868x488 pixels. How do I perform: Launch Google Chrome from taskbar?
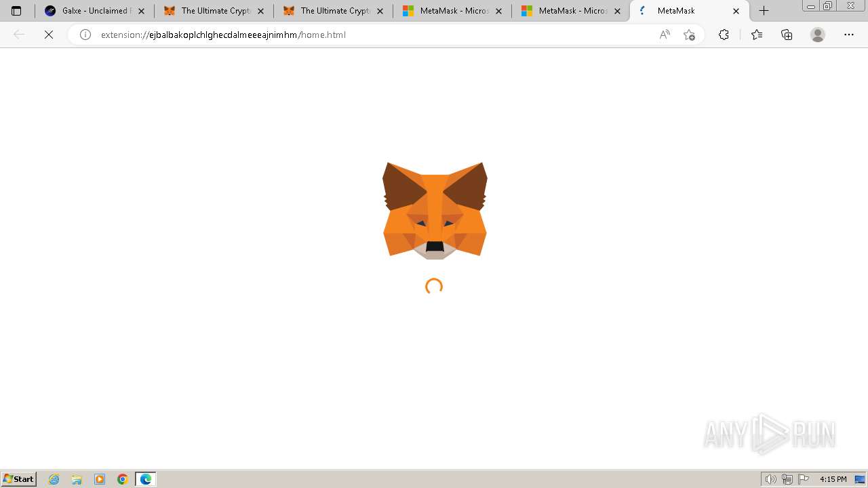[x=123, y=479]
